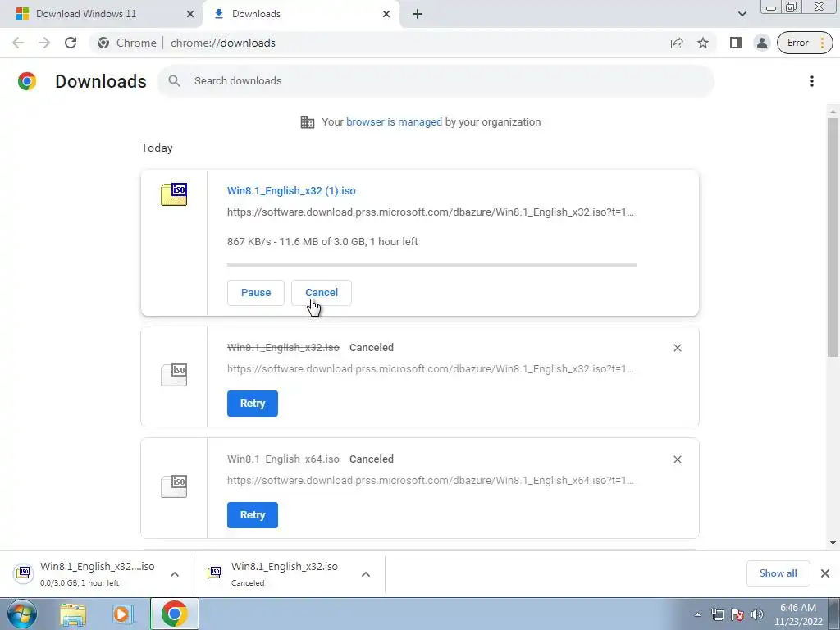The width and height of the screenshot is (840, 630).
Task: Close the Download Windows 11 tab
Action: (189, 14)
